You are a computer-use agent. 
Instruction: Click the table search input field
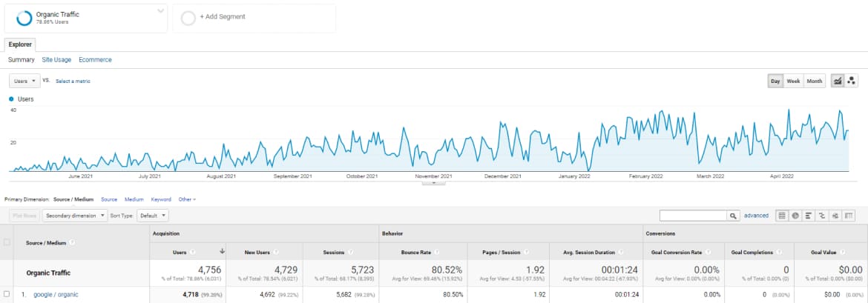point(693,216)
